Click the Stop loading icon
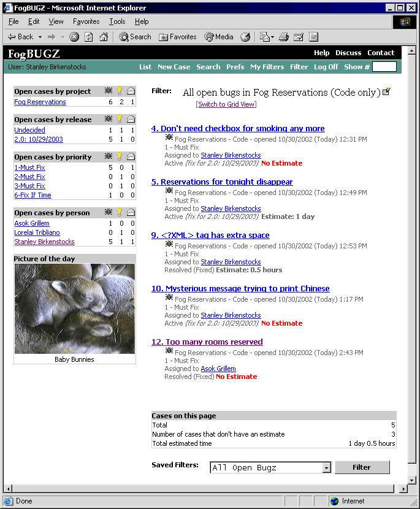Viewport: 420px width, 509px height. [74, 37]
